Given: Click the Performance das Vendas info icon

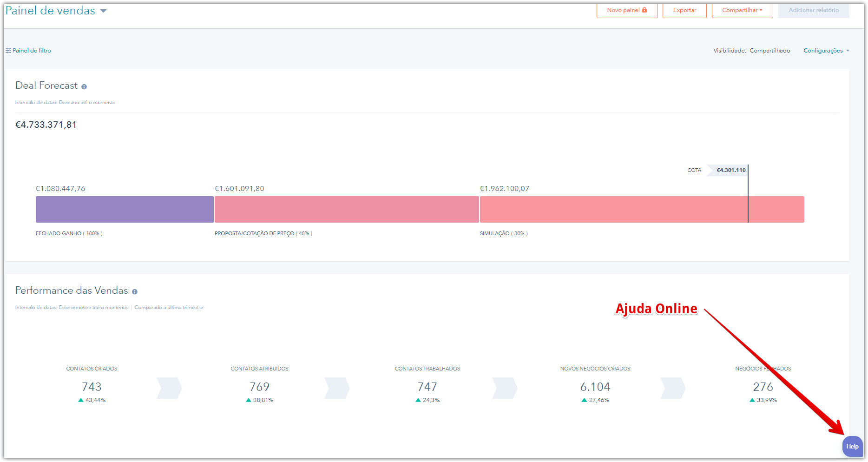Looking at the screenshot, I should tap(135, 292).
